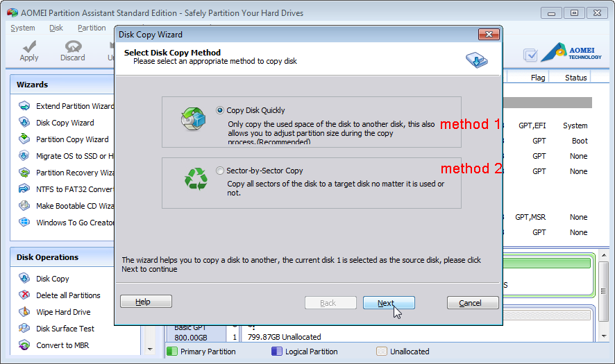Click the Make Bootable CD Wizard icon
This screenshot has width=615, height=364.
[x=24, y=205]
